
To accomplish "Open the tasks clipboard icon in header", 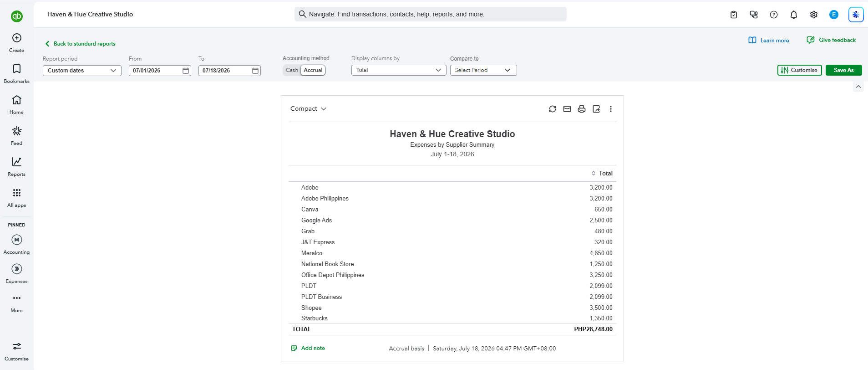I will pyautogui.click(x=734, y=15).
